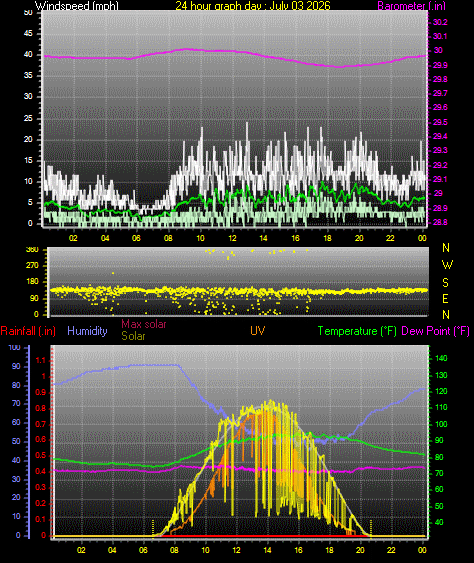Click temperature axis value 130
The width and height of the screenshot is (474, 563).
coord(441,375)
